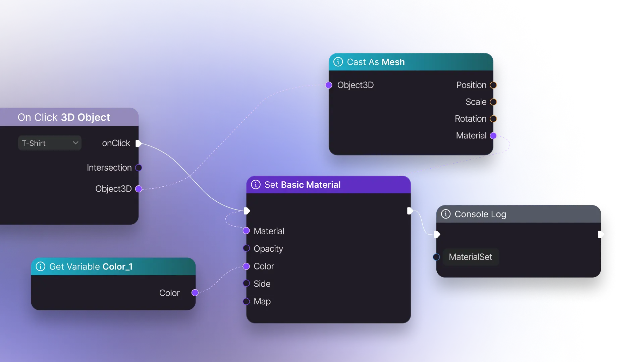The width and height of the screenshot is (644, 362).
Task: Click the T-Shirt dropdown chevron arrow
Action: [x=75, y=143]
